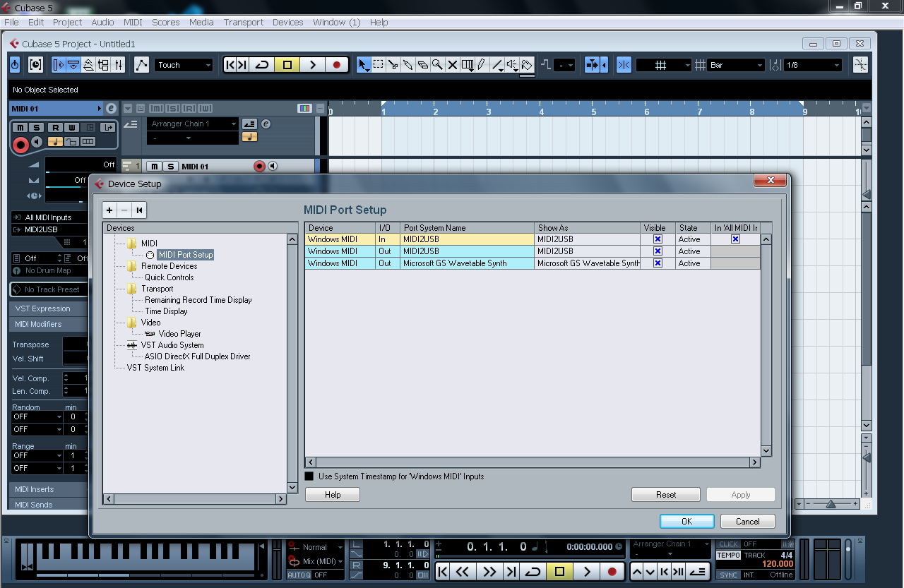This screenshot has width=904, height=588.
Task: Click Rewind in the bottom transport panel
Action: [x=463, y=571]
